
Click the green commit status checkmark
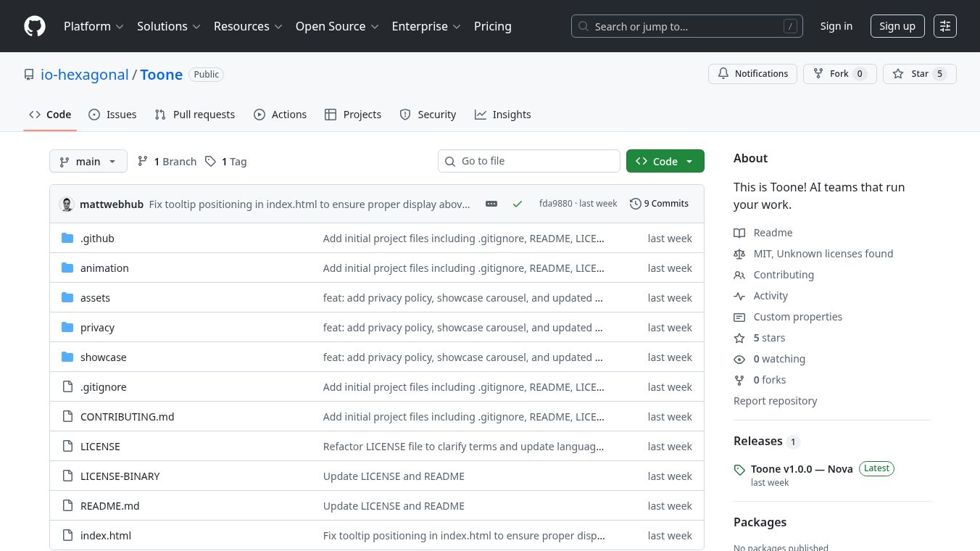pos(517,204)
